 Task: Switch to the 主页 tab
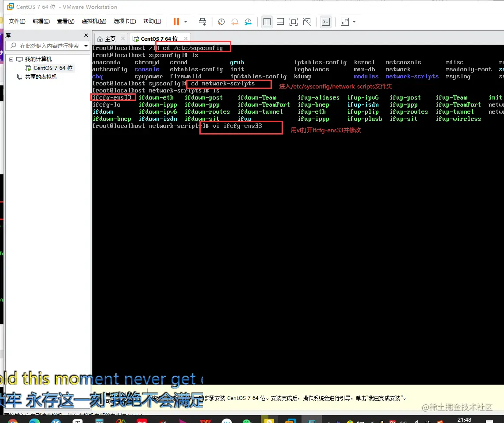(110, 39)
